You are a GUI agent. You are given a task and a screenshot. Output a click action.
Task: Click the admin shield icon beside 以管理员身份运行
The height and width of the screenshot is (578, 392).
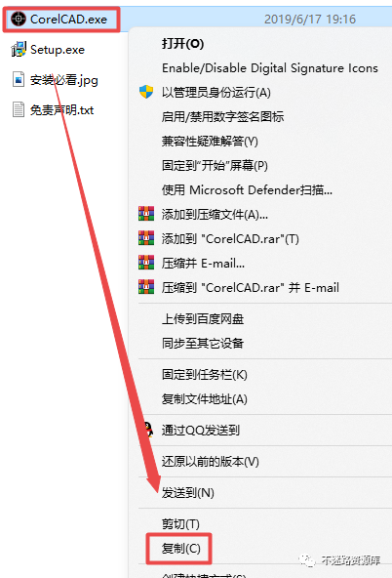146,92
